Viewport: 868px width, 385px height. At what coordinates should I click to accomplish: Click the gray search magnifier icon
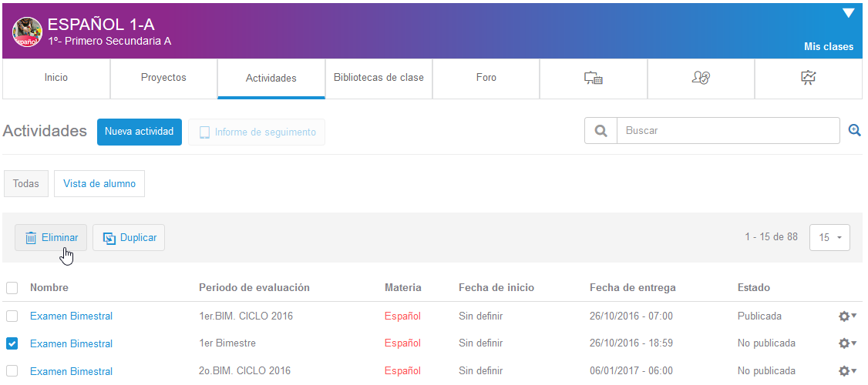click(x=601, y=131)
